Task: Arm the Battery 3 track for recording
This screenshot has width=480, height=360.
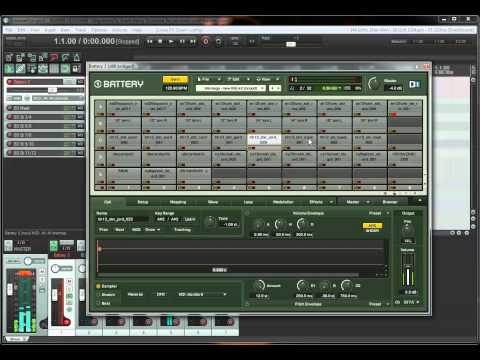Action: click(10, 82)
